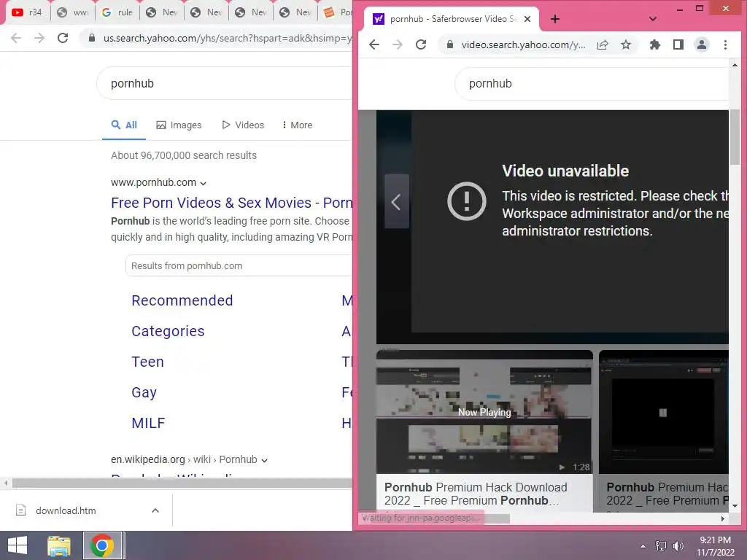Click the 'Video unavailable' heading
This screenshot has height=560, width=747.
point(565,171)
